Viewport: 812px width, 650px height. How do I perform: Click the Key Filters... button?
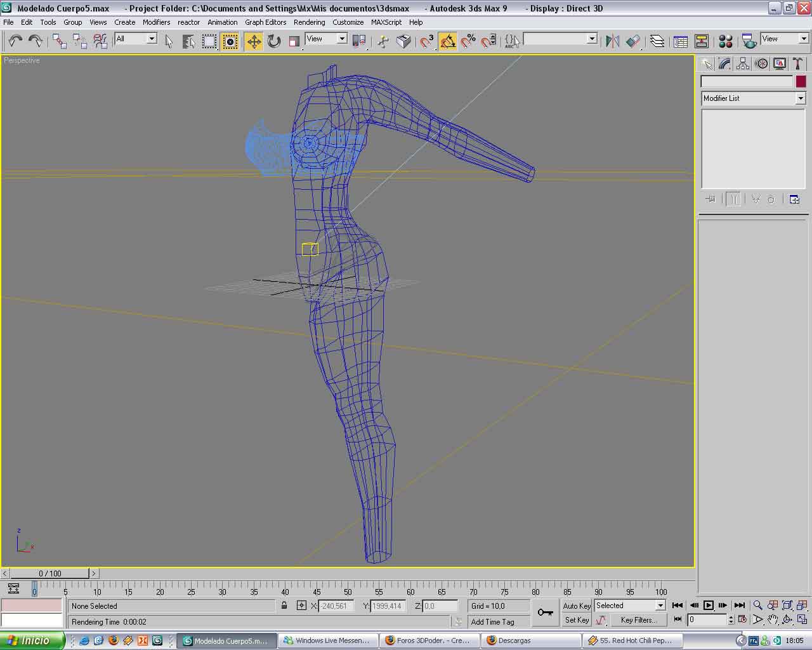click(638, 620)
